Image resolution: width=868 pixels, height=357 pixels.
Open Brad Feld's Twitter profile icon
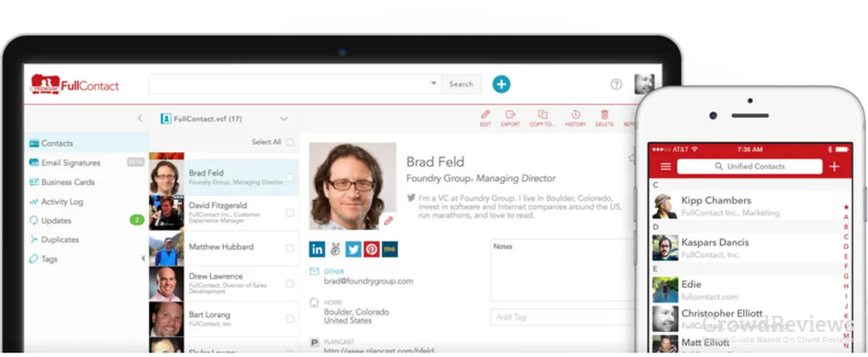pos(353,249)
